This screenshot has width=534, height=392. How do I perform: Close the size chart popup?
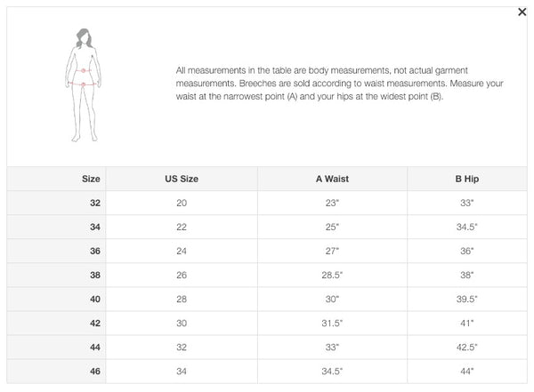(x=522, y=12)
